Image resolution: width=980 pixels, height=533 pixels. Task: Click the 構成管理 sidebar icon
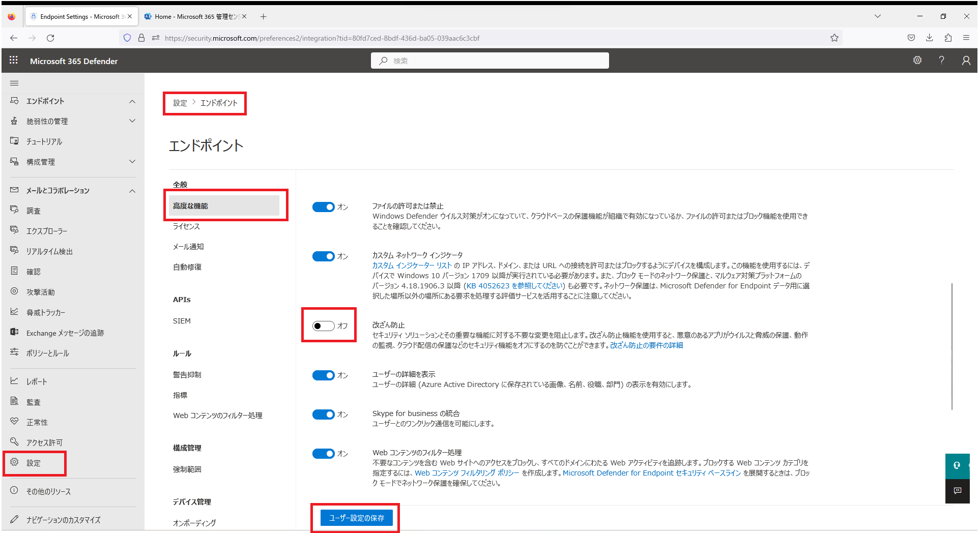[14, 161]
